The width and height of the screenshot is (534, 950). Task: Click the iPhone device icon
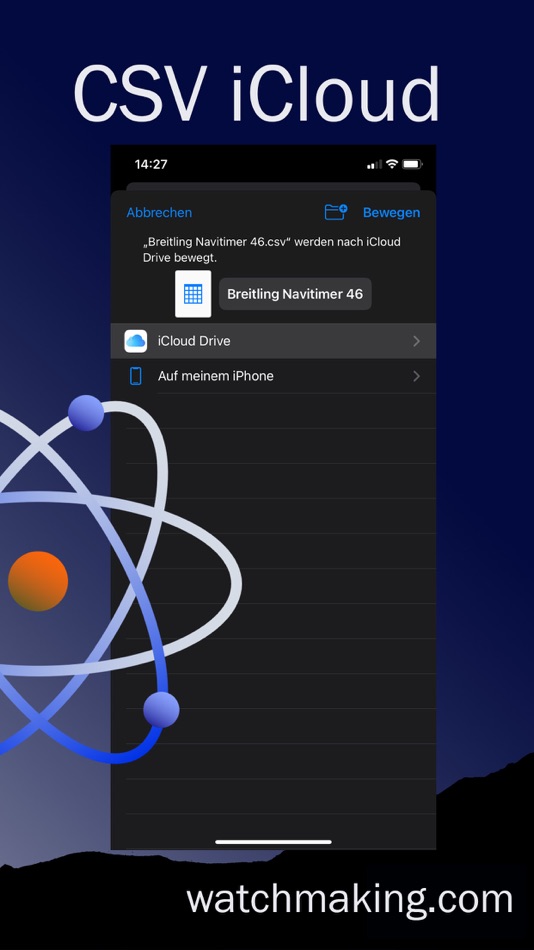136,376
